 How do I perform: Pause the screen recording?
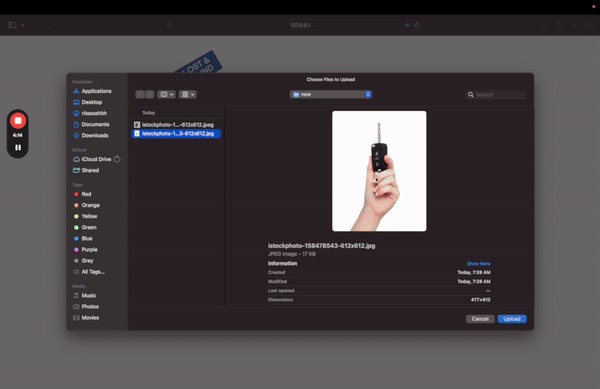18,147
